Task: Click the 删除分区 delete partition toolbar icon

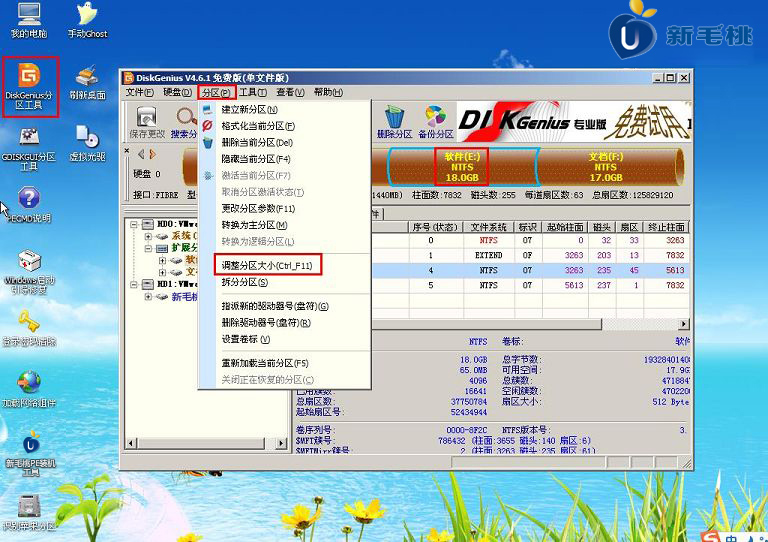Action: coord(394,120)
